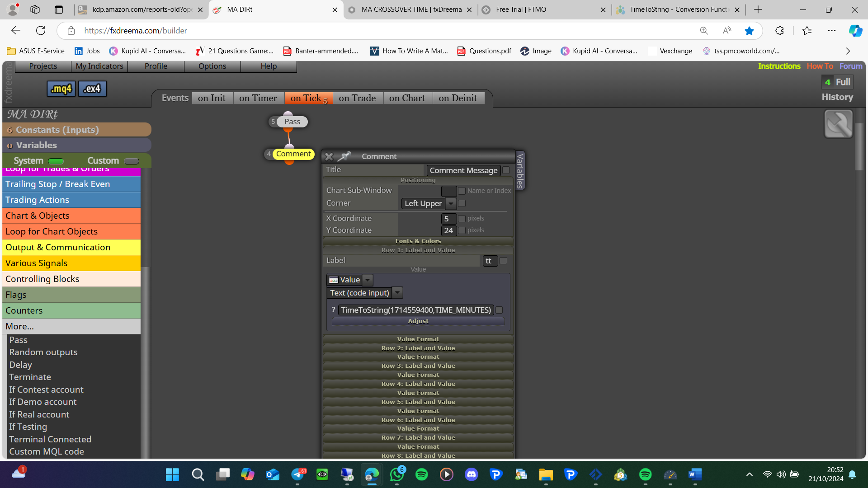Switch to the on Trade event tab
868x488 pixels.
pos(357,98)
